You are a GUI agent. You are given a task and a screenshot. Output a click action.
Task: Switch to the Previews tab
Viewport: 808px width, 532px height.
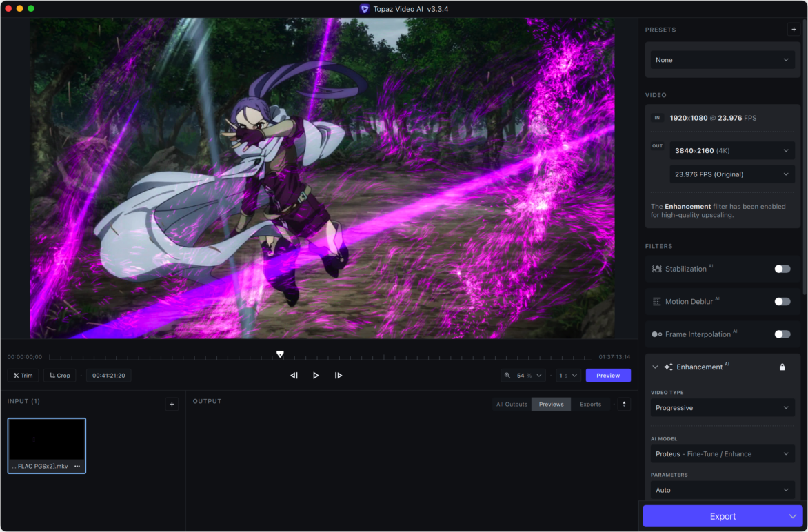pos(551,405)
